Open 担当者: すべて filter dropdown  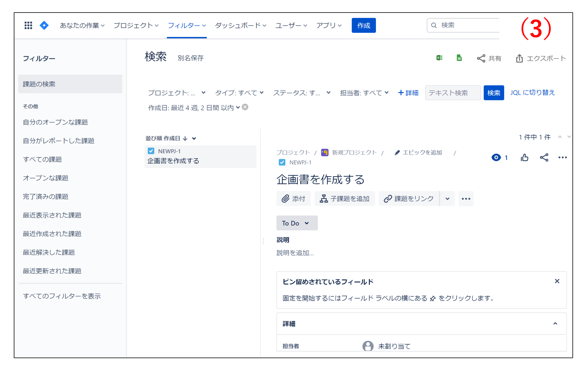364,93
